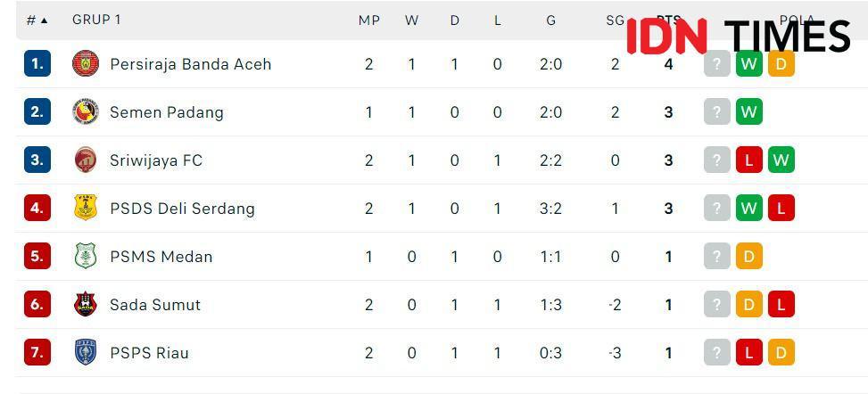Click the Sada Sumut team logo
This screenshot has height=394, width=868.
(86, 304)
